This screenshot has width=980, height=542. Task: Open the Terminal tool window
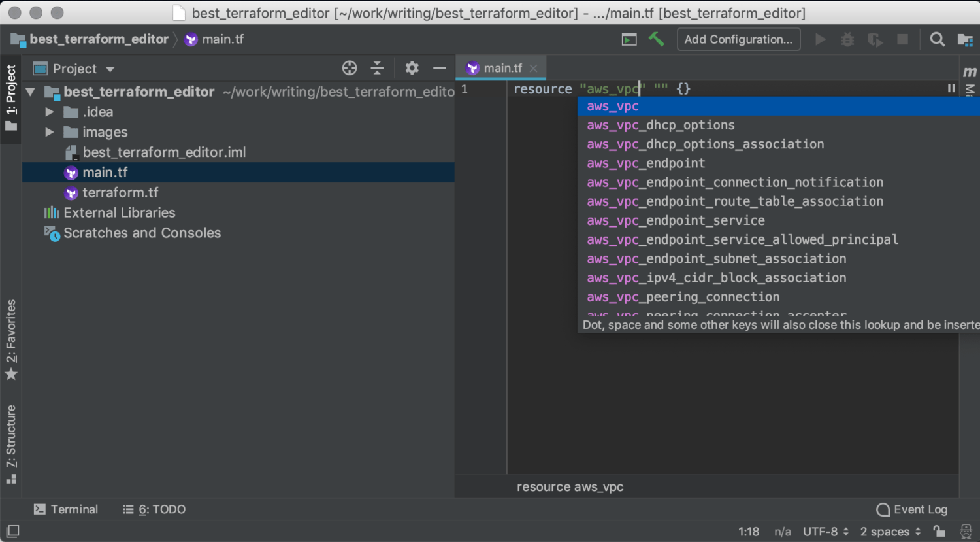pos(66,509)
